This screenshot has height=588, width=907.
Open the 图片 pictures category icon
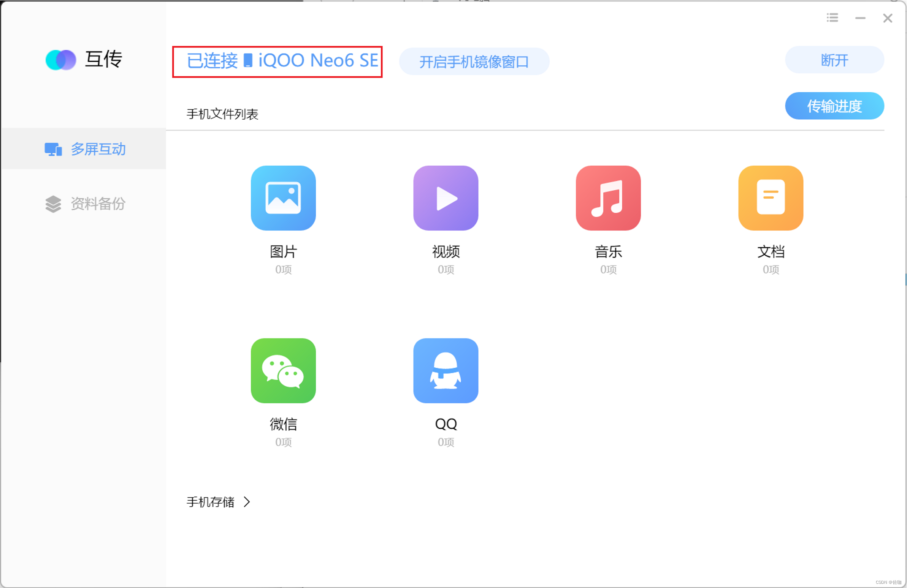[x=283, y=198]
